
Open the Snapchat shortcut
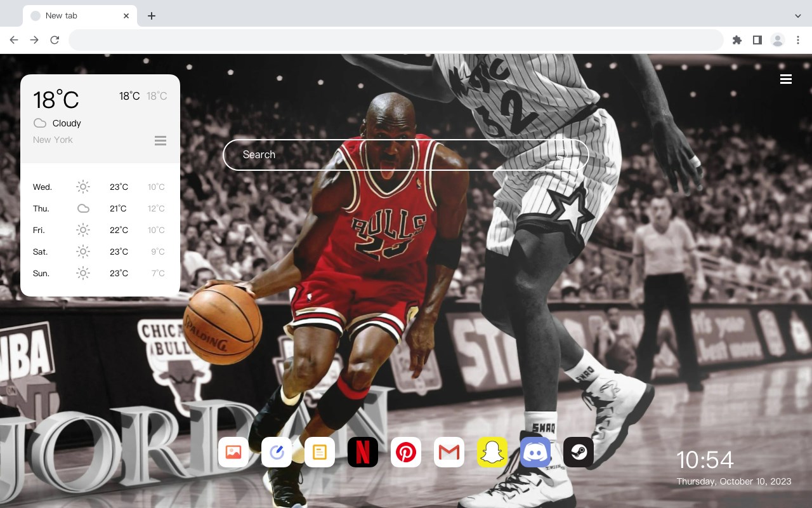(x=492, y=452)
